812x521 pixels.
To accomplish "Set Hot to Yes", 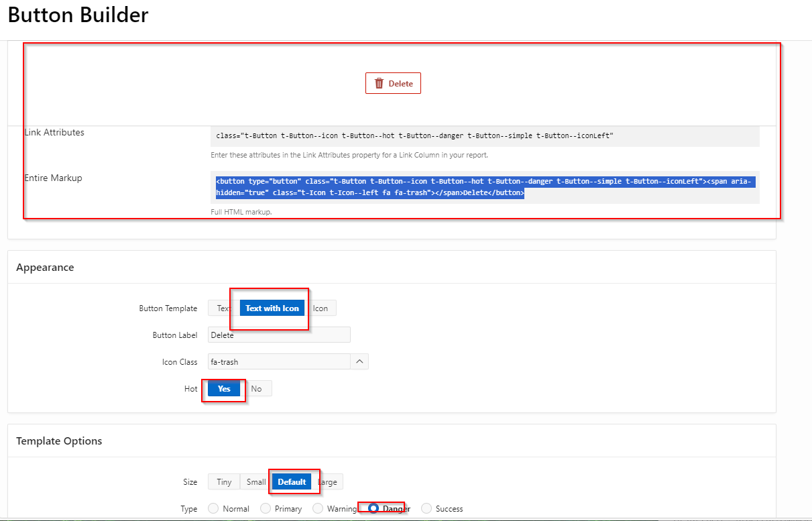I will (224, 388).
